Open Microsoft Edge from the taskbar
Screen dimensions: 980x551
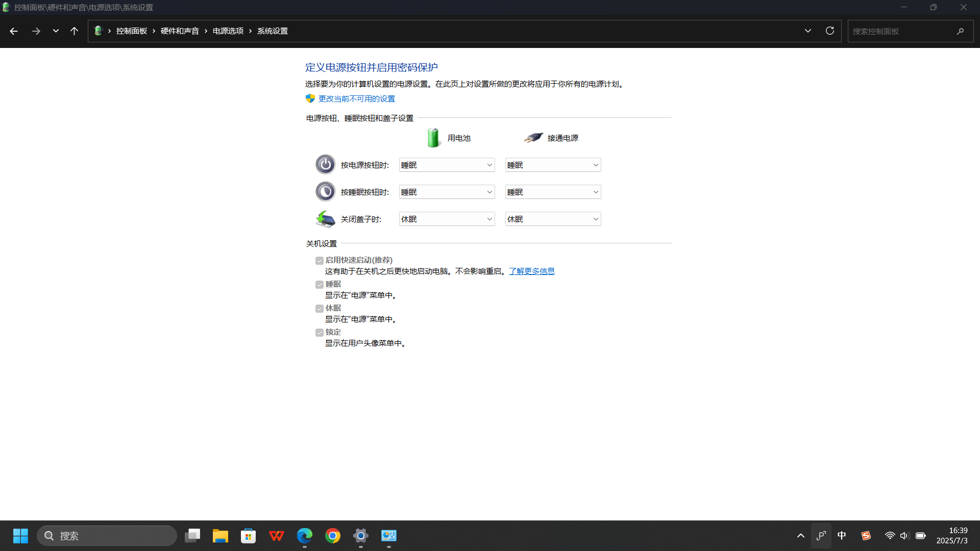pos(305,536)
